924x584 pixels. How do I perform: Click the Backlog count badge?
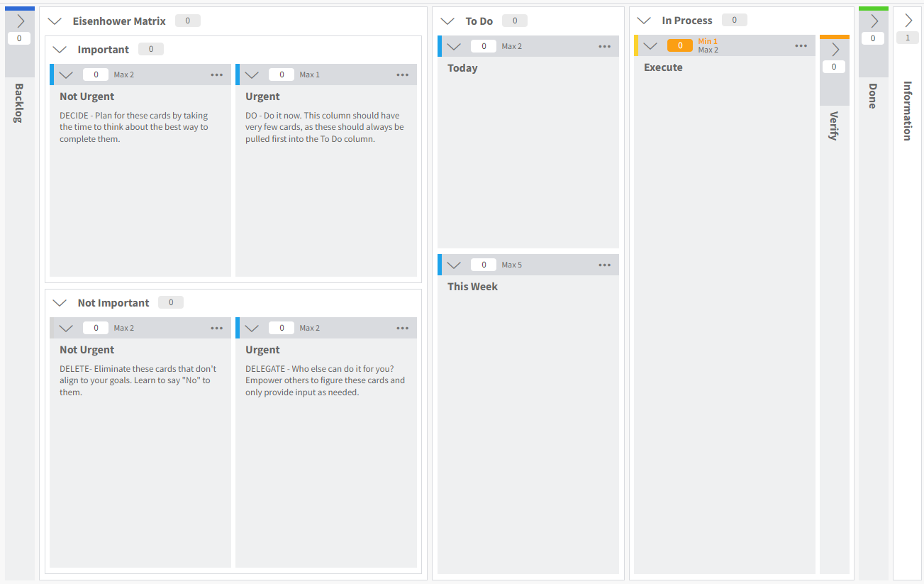[19, 38]
